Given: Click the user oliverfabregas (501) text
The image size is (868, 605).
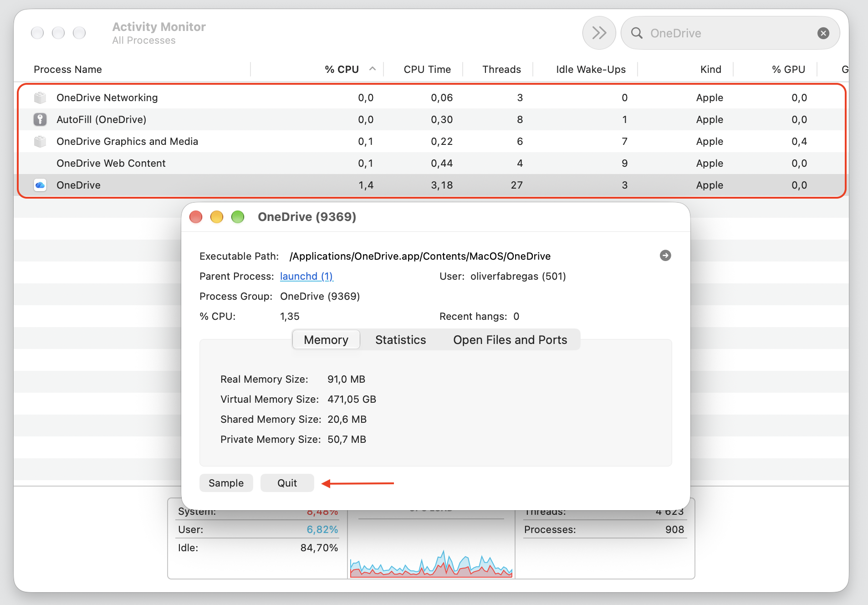Looking at the screenshot, I should point(518,276).
